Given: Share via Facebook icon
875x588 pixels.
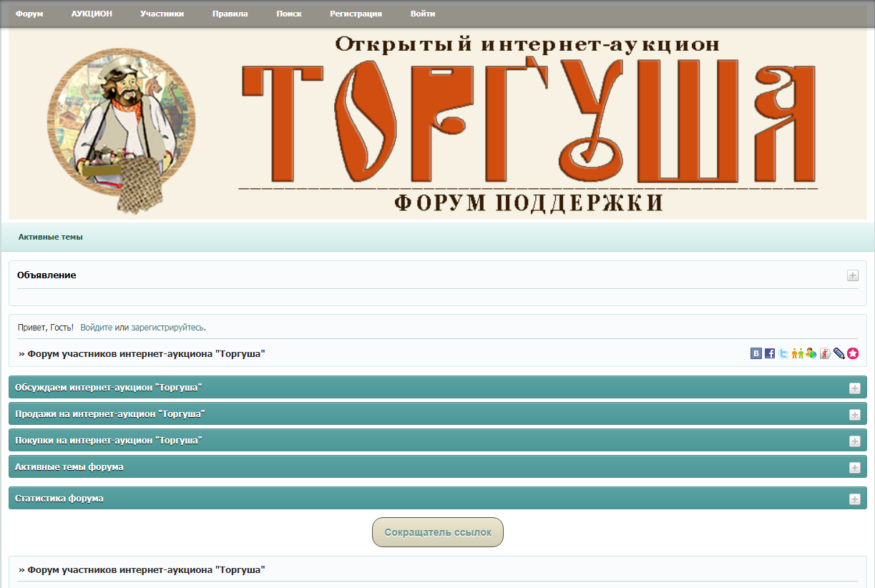Looking at the screenshot, I should [x=770, y=353].
